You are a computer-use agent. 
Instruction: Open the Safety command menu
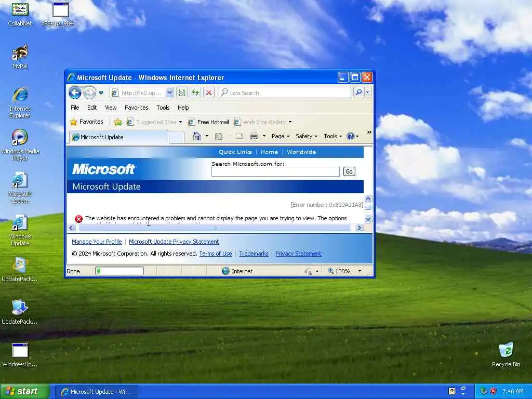307,136
